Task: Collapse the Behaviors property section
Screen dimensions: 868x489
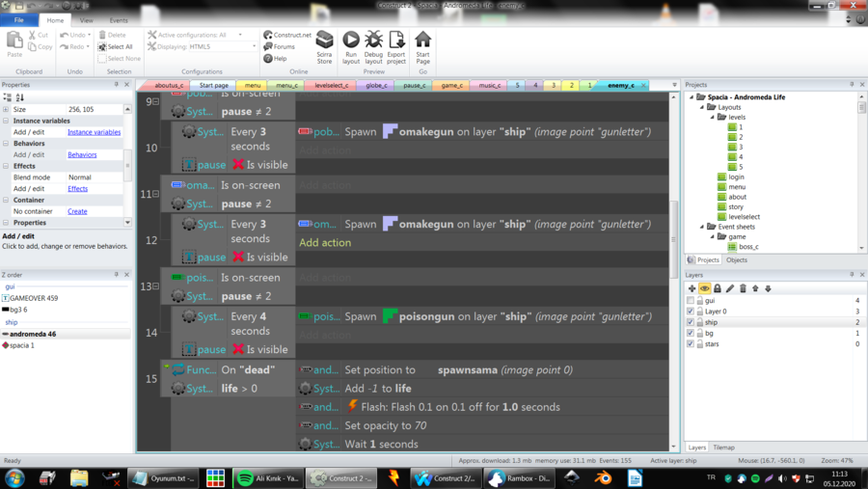Action: pyautogui.click(x=6, y=144)
